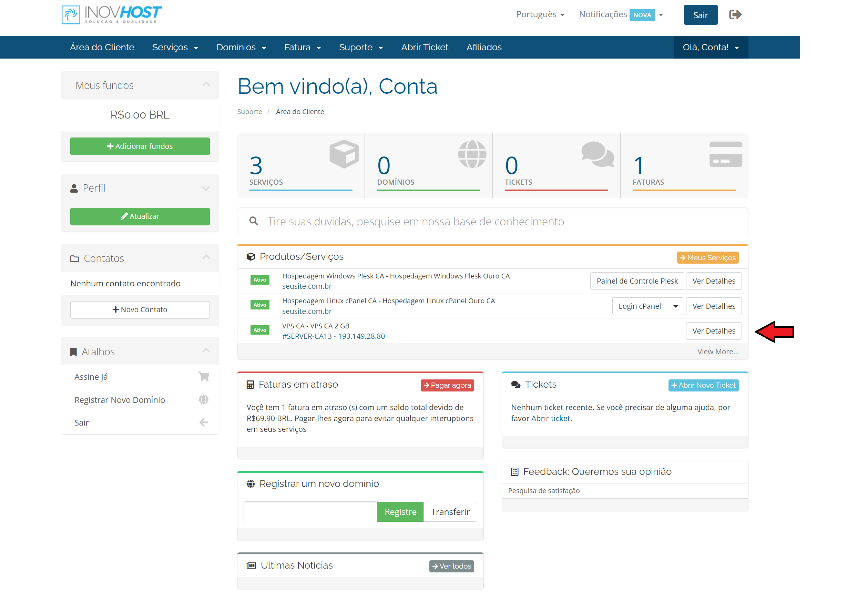Viewport: 868px width, 601px height.
Task: Expand the Olá, Conta! account menu
Action: click(711, 48)
